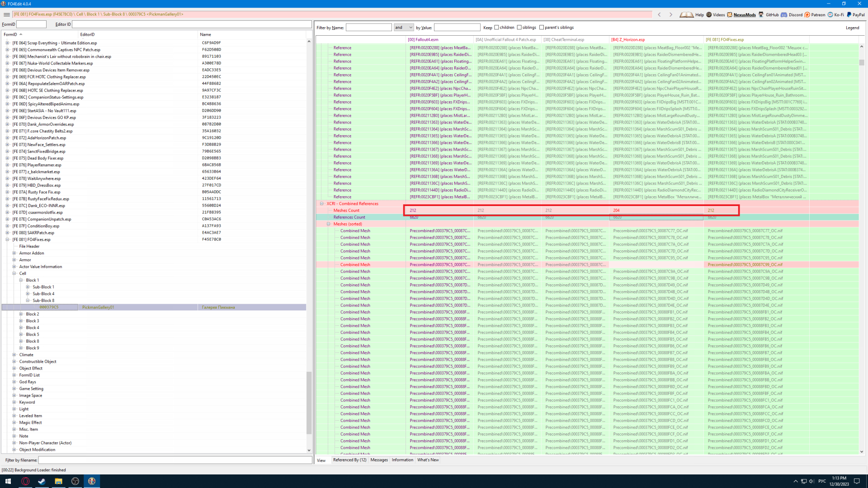This screenshot has width=868, height=488.
Task: Collapse the Meshes (sorted) node
Action: (x=329, y=224)
